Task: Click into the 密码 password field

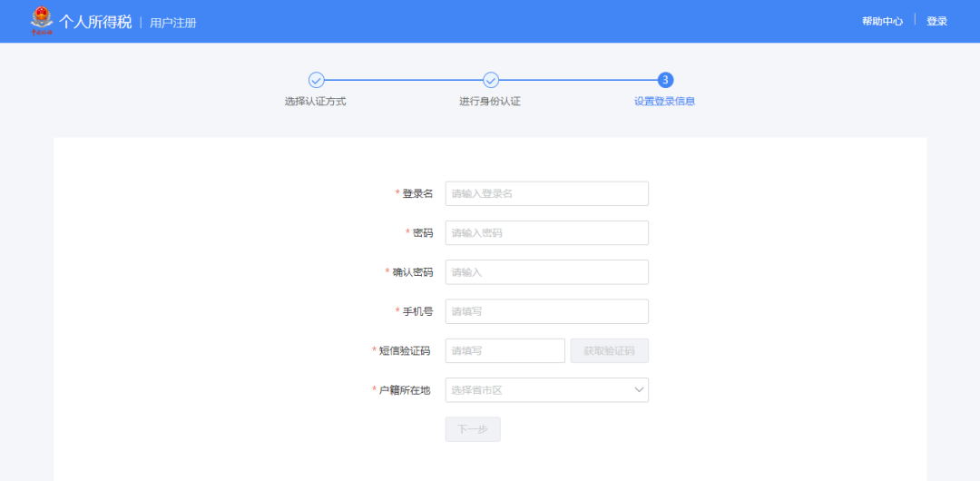Action: point(546,232)
